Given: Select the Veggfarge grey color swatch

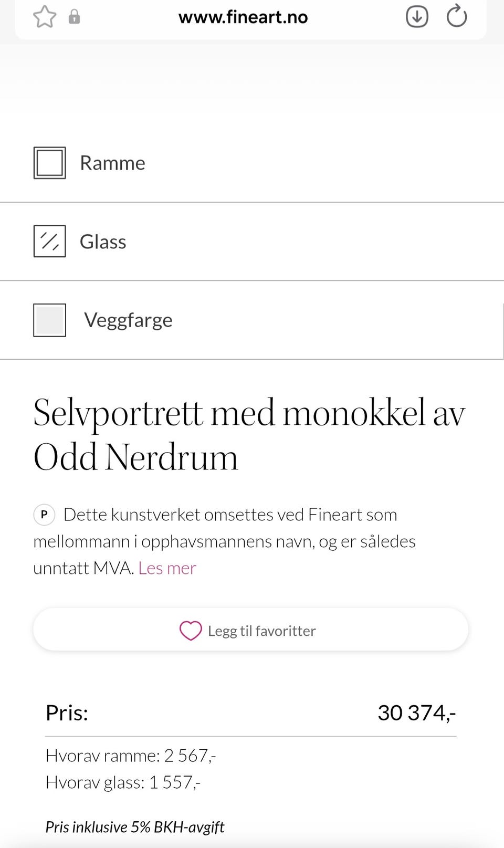Looking at the screenshot, I should [50, 320].
